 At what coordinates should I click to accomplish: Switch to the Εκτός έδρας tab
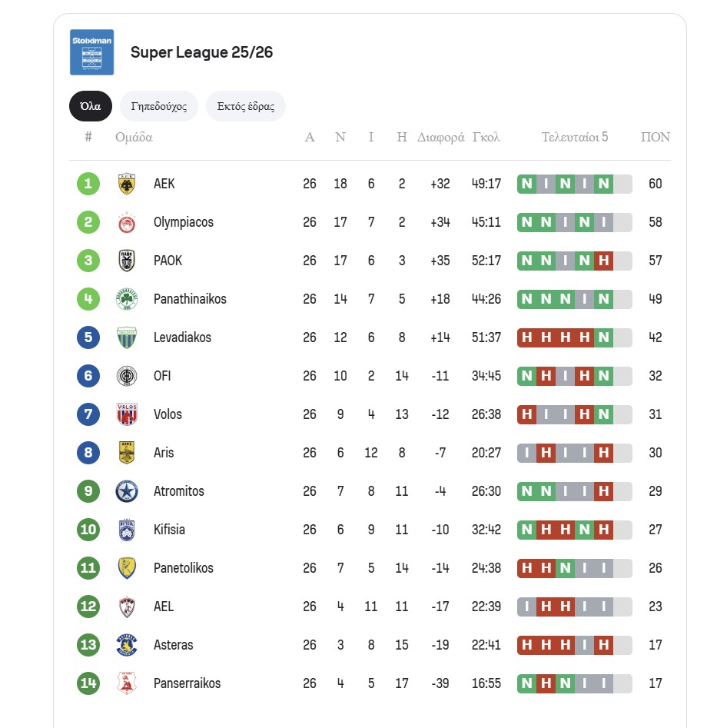(246, 107)
